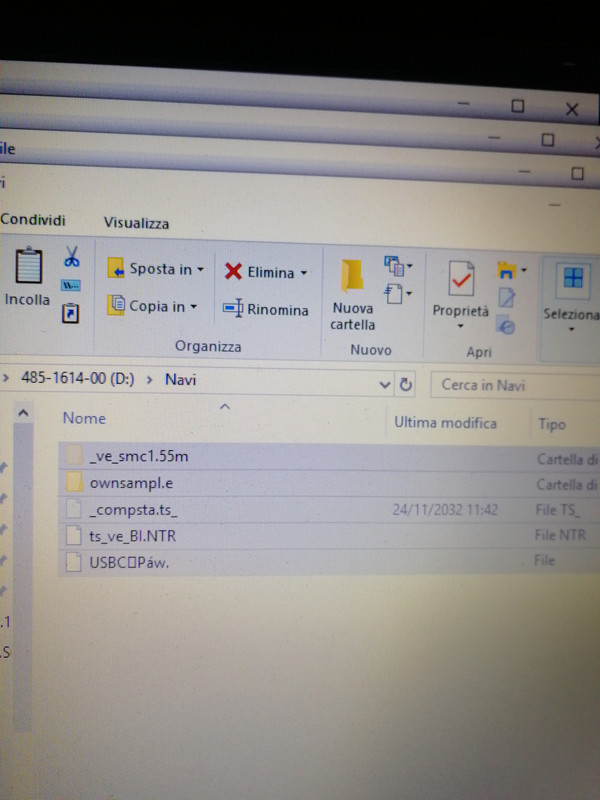Screen dimensions: 600x800
Task: Select the USBC Páw. file
Action: pyautogui.click(x=329, y=562)
